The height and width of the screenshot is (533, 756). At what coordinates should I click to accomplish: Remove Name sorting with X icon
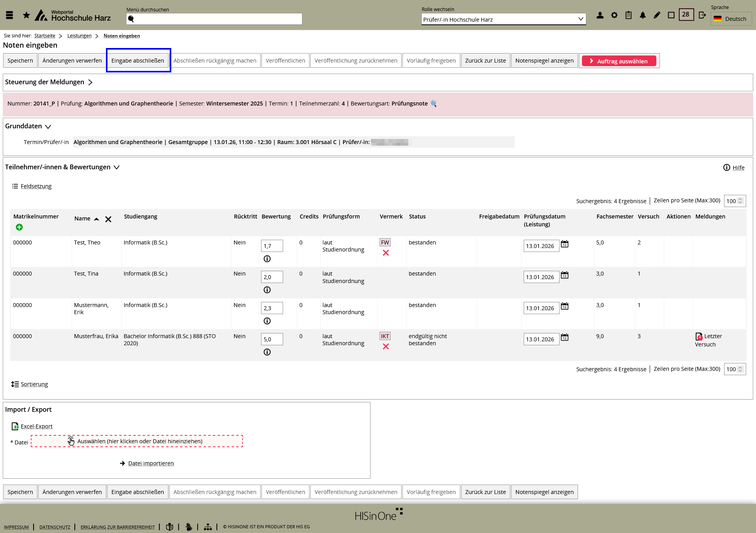(108, 219)
